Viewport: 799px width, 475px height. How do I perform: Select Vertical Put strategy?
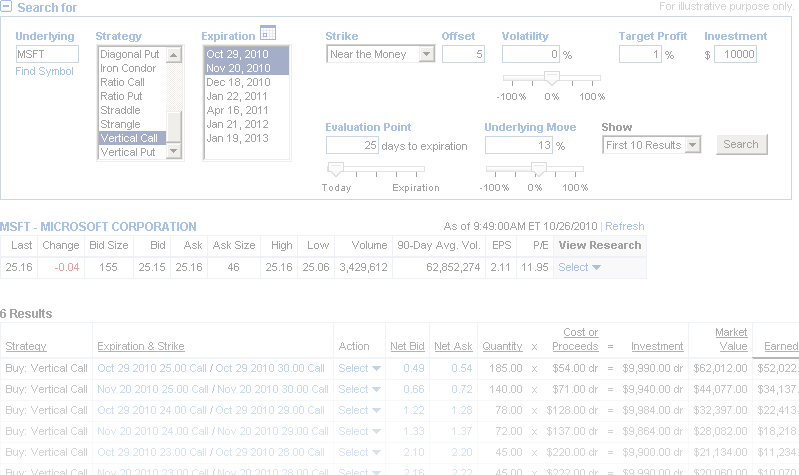coord(128,153)
